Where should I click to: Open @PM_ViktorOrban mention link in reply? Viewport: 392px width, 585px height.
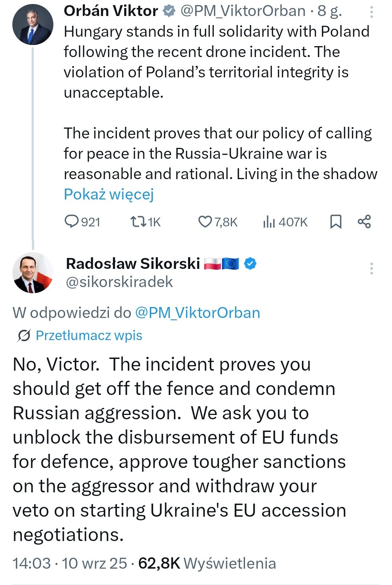tap(197, 313)
